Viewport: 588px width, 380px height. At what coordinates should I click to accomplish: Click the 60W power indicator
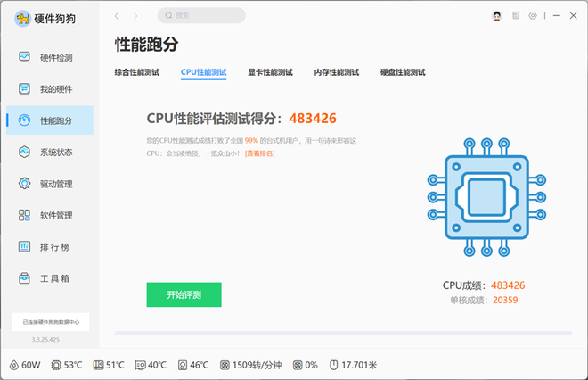pyautogui.click(x=25, y=365)
